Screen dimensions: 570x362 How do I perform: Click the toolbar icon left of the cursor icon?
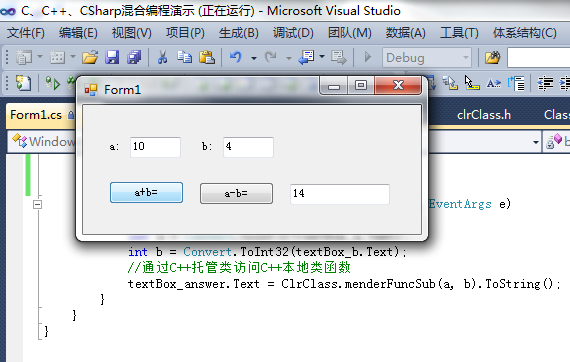pos(450,83)
